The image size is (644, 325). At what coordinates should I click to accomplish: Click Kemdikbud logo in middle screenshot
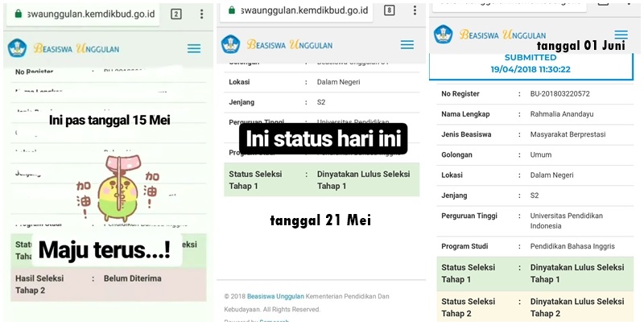click(x=231, y=44)
